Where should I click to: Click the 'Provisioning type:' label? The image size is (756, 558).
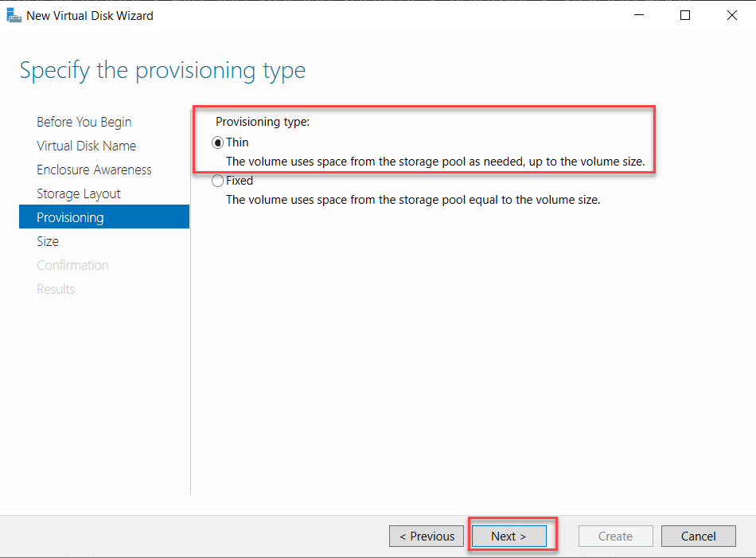[x=263, y=122]
